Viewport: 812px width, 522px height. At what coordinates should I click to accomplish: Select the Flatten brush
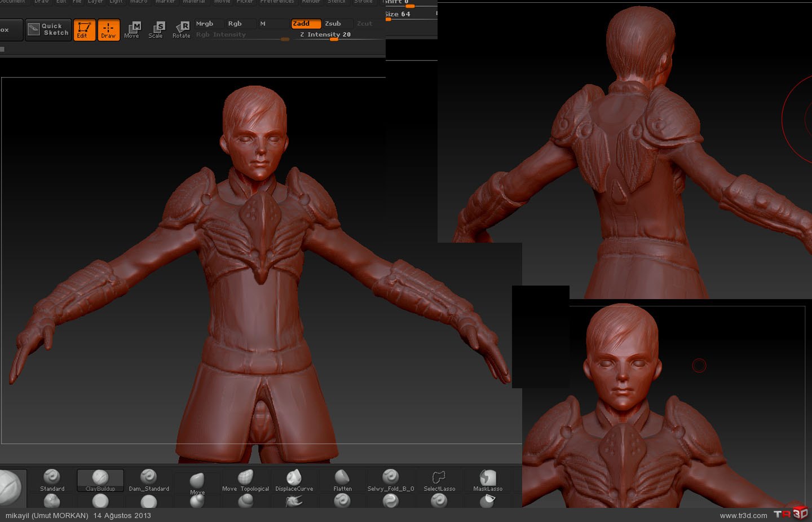342,481
